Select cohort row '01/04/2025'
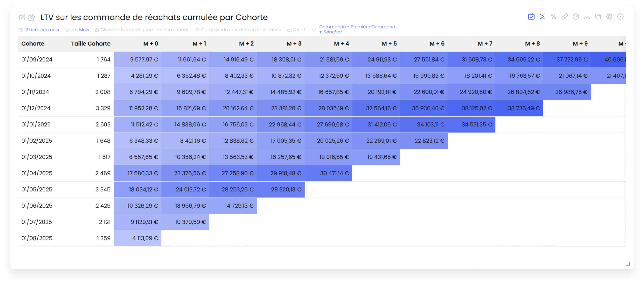 pyautogui.click(x=37, y=173)
